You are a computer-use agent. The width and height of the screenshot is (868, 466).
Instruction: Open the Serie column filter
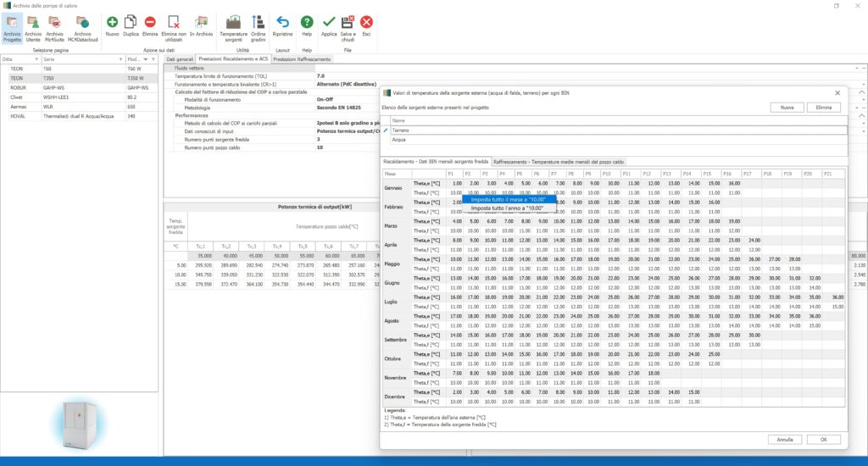[120, 59]
